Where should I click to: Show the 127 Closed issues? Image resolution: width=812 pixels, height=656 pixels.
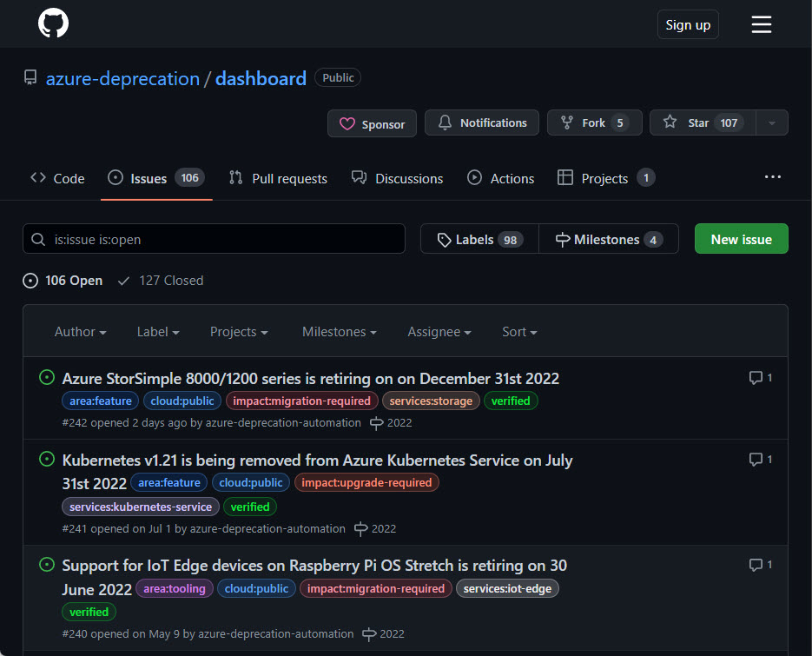(161, 281)
